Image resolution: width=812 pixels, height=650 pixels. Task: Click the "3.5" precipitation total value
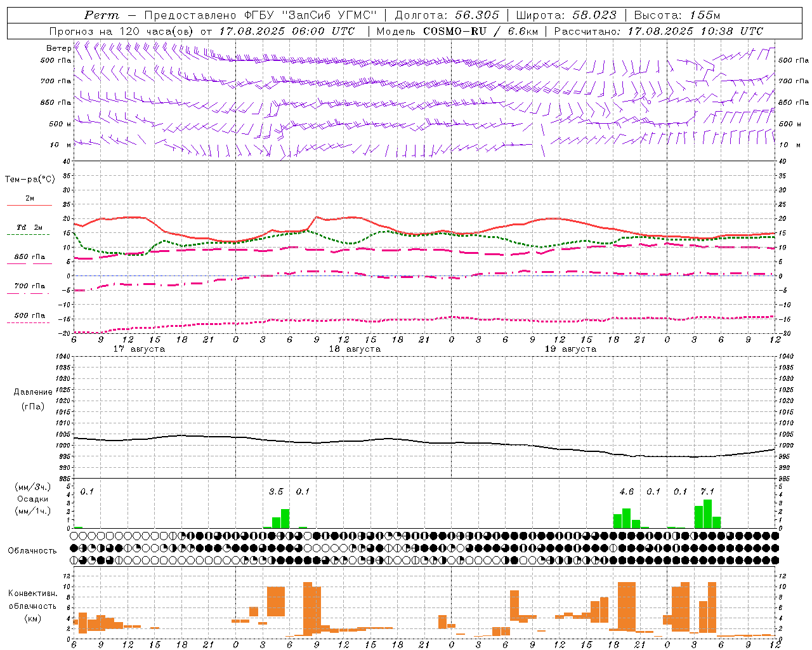pyautogui.click(x=276, y=491)
